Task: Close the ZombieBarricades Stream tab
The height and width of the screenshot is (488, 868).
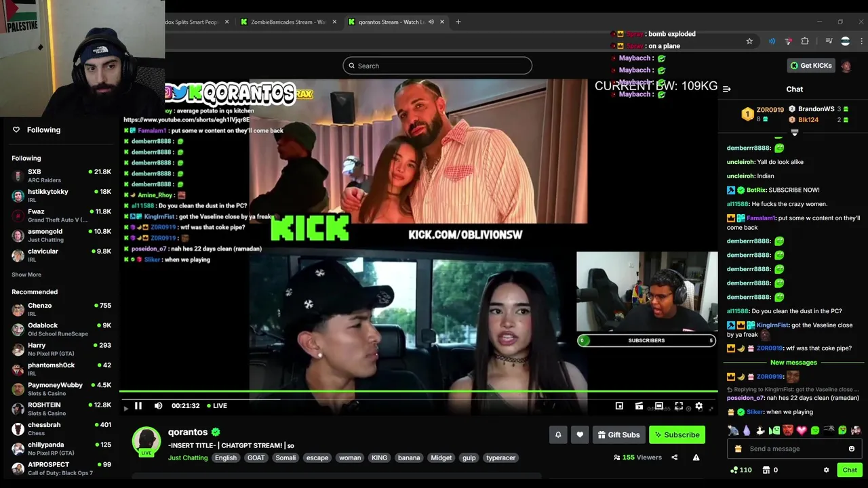Action: click(334, 22)
